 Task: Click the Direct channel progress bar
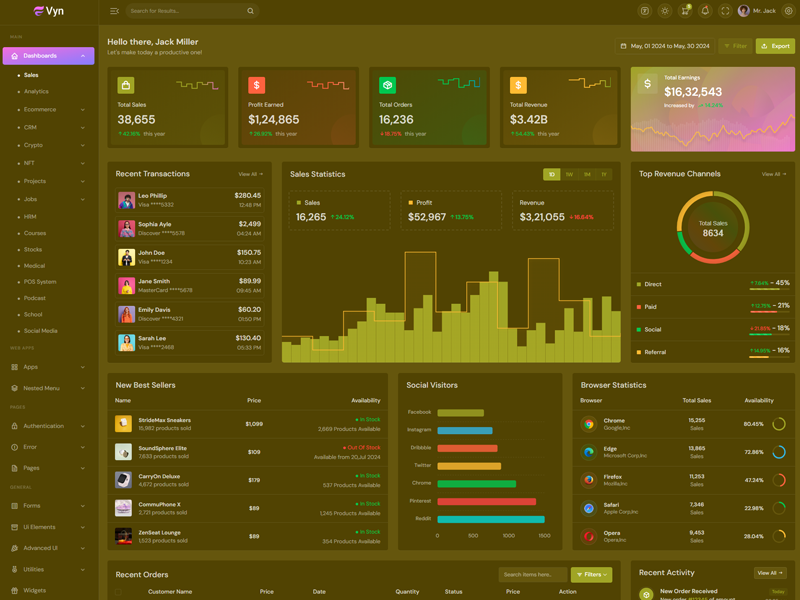point(769,290)
